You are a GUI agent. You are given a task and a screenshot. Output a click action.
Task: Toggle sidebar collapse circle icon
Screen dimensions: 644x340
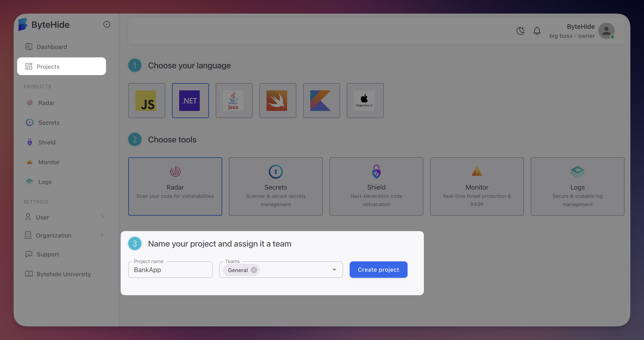pos(107,24)
